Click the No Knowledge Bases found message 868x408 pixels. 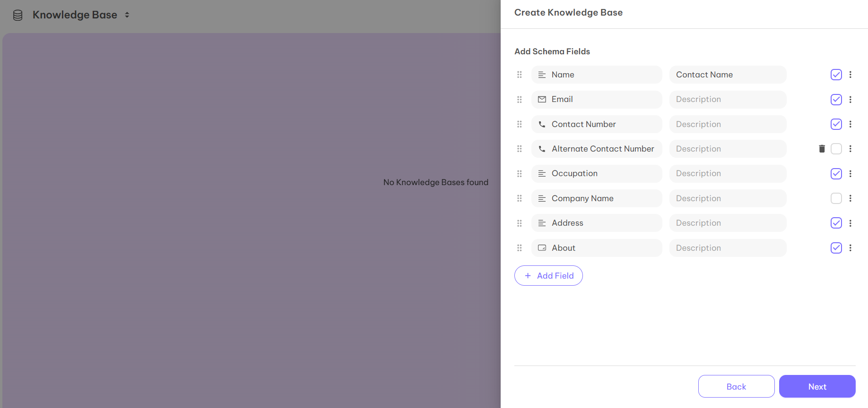point(436,182)
